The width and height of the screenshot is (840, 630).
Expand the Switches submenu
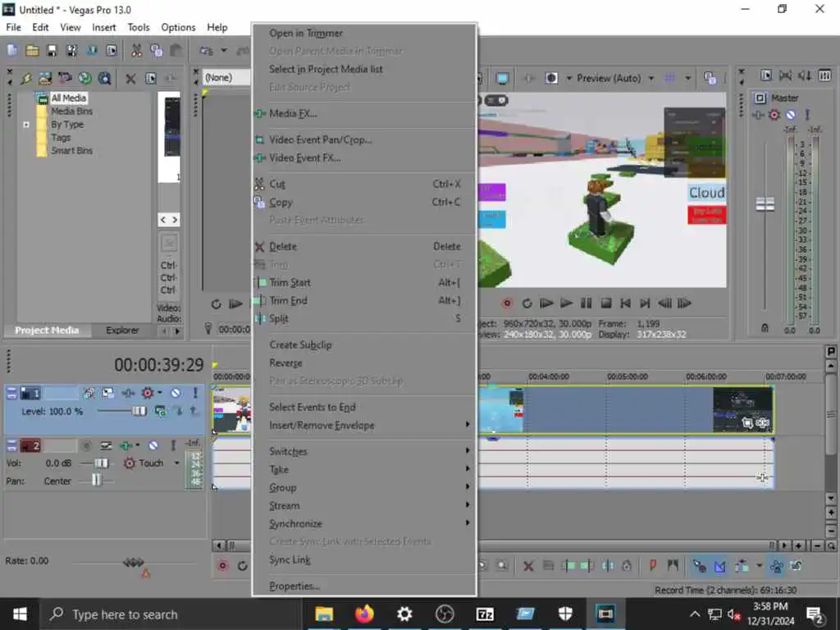pyautogui.click(x=364, y=451)
